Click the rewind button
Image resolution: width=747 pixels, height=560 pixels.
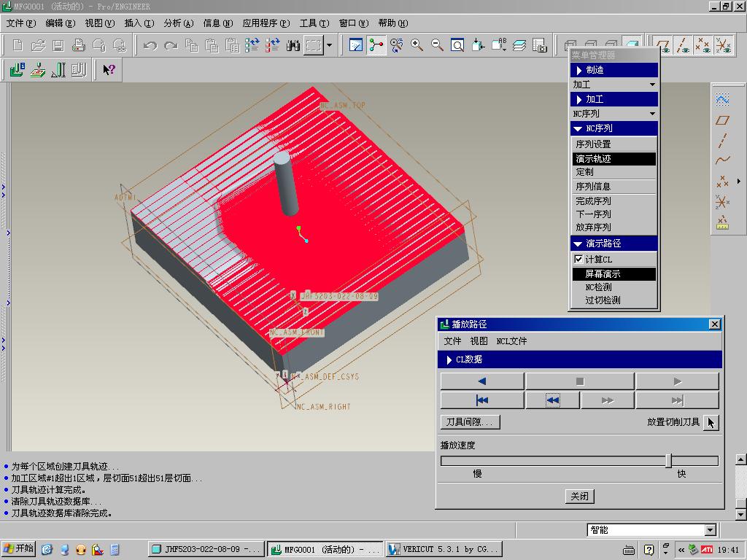pyautogui.click(x=553, y=400)
